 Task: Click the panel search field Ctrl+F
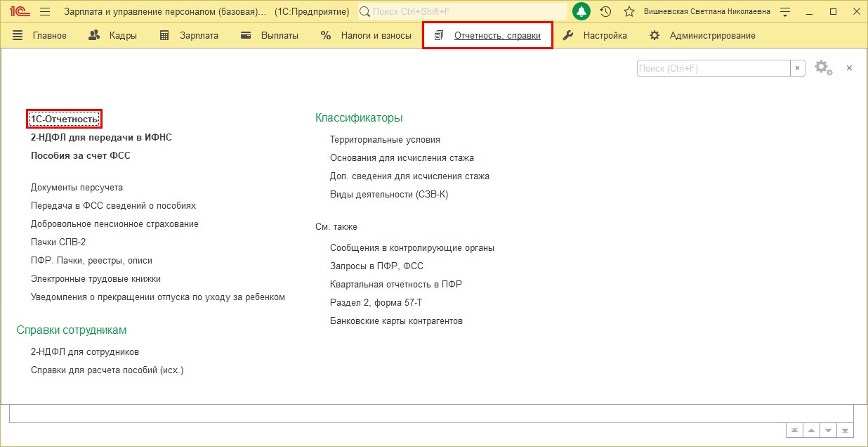tap(714, 68)
